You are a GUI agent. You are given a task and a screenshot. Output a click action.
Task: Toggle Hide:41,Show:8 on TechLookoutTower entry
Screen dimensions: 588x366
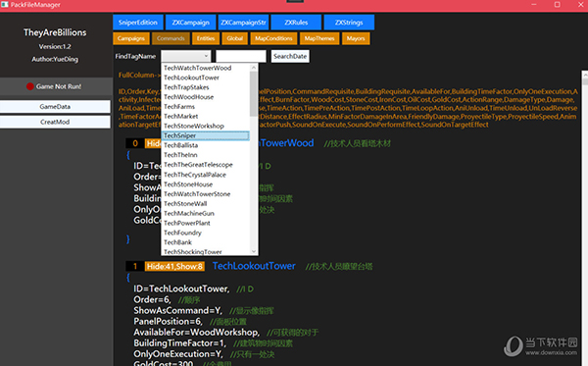174,267
